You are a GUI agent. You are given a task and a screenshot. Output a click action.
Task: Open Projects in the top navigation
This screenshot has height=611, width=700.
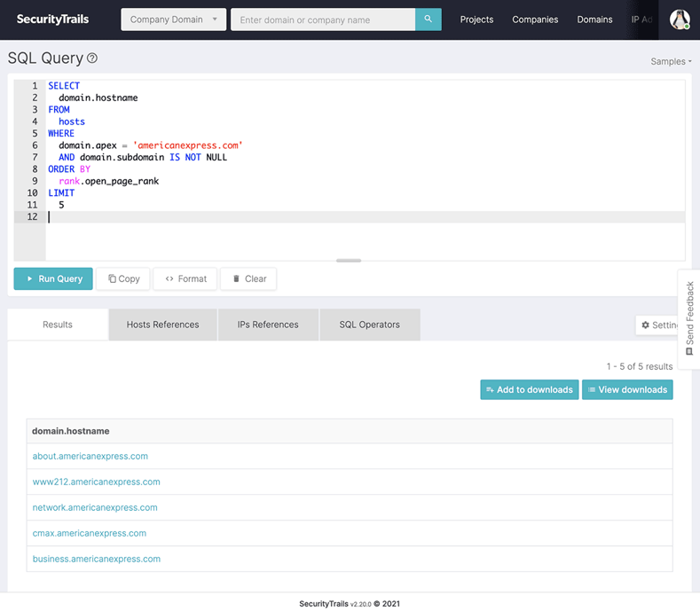click(476, 20)
